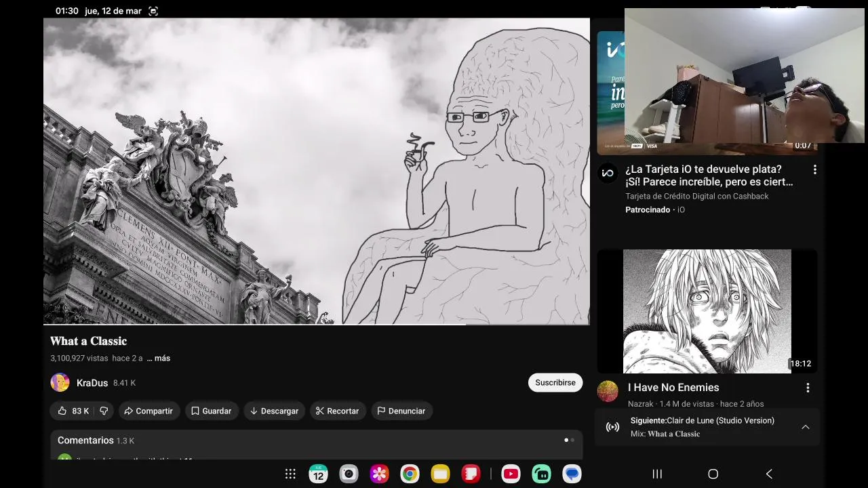Report the video with Denunciar
The height and width of the screenshot is (488, 868).
[401, 411]
